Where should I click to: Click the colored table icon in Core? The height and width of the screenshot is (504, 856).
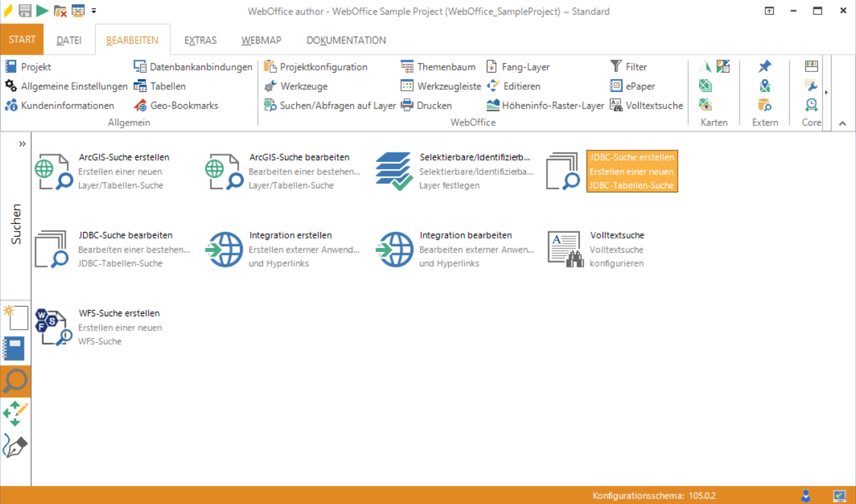(812, 66)
